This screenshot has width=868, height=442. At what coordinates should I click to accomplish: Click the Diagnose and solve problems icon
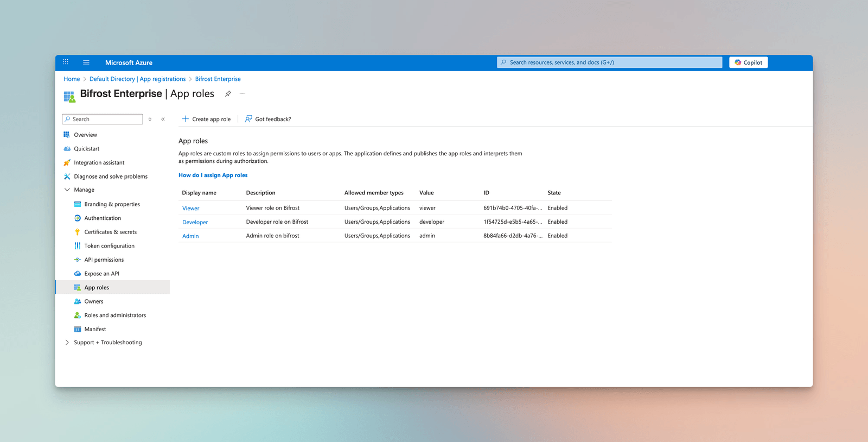point(67,176)
